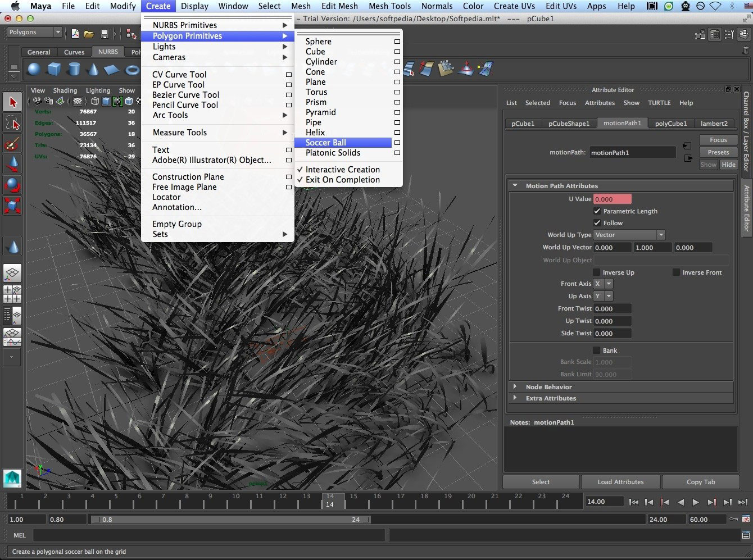This screenshot has height=560, width=753.
Task: Create NURBS cone from shelf
Action: pyautogui.click(x=93, y=70)
